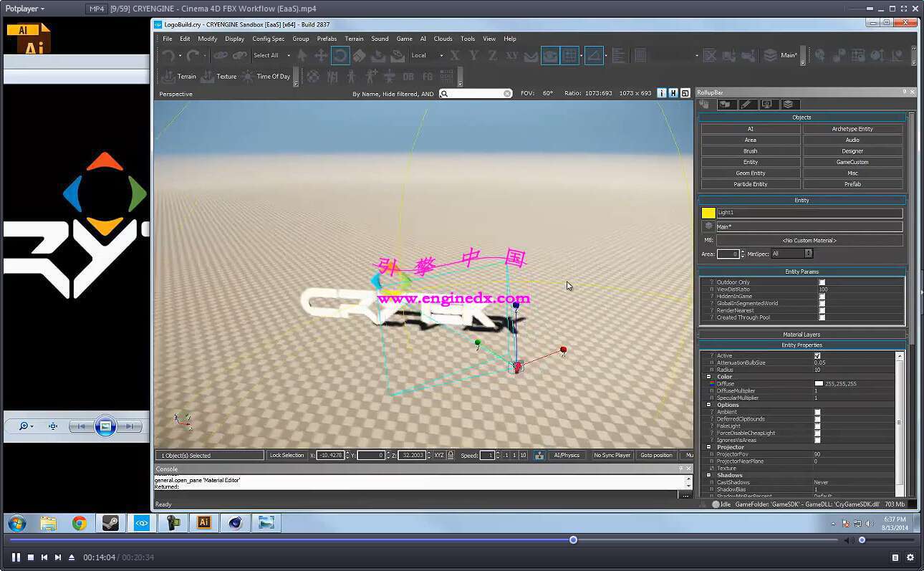Click the layers stack icon beside Main*

(x=770, y=55)
